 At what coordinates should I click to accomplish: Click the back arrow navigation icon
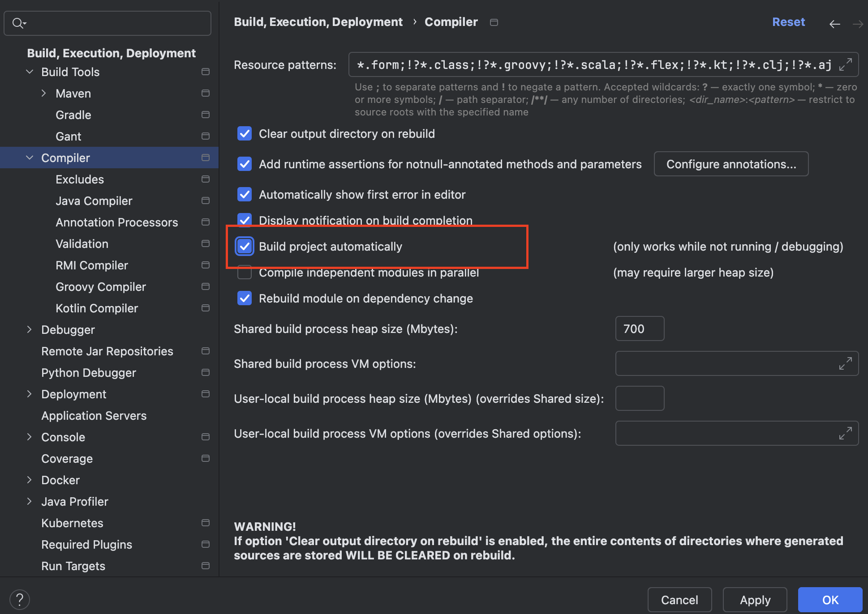(x=834, y=24)
